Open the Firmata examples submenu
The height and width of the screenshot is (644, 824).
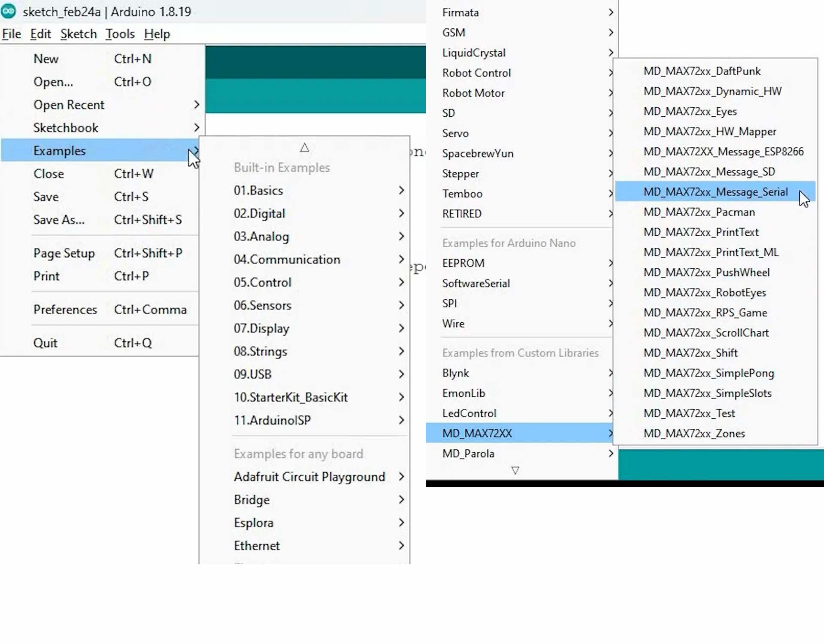click(x=521, y=12)
